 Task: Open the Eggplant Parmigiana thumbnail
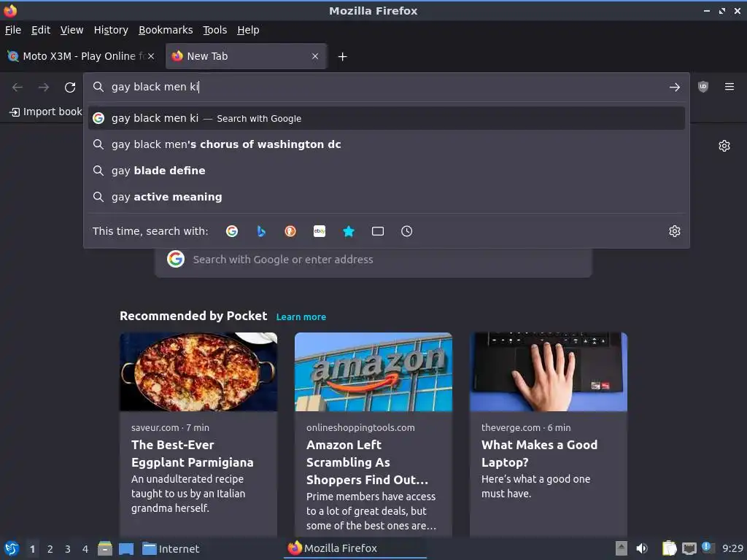click(198, 372)
